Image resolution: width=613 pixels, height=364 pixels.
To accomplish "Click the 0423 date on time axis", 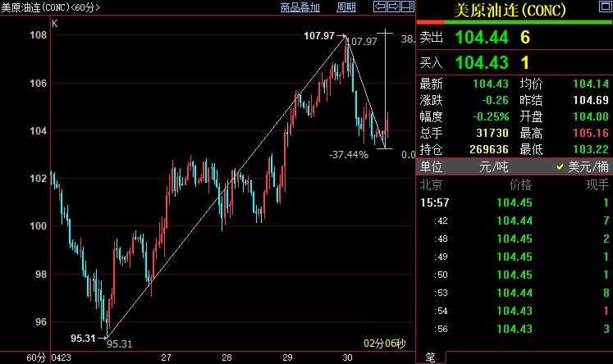I will pyautogui.click(x=61, y=357).
